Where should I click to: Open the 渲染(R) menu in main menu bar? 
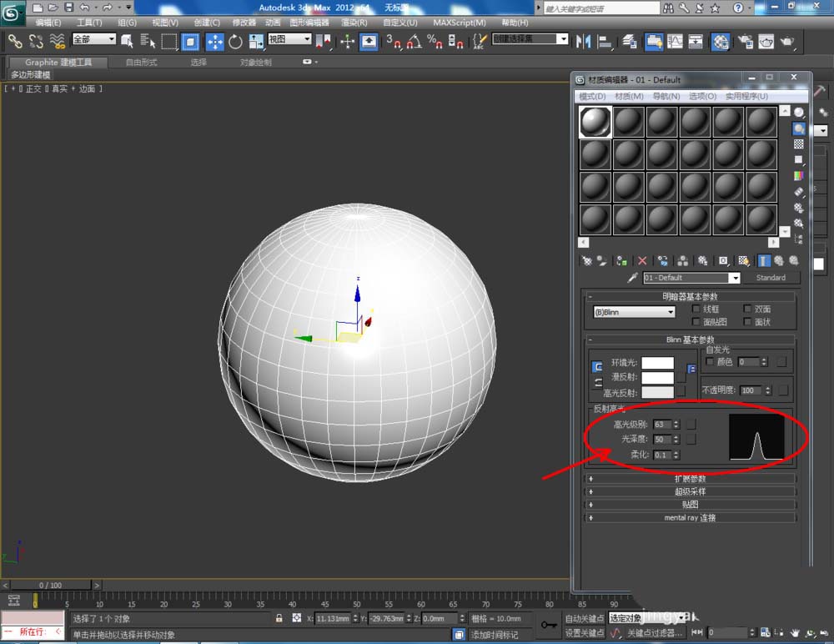[x=354, y=23]
